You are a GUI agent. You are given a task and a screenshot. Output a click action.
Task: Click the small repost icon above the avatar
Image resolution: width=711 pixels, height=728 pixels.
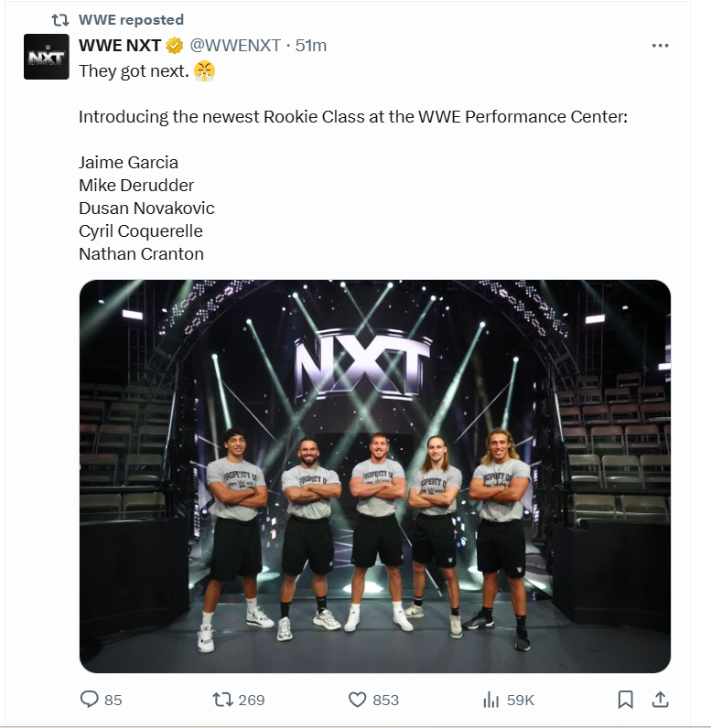point(59,19)
